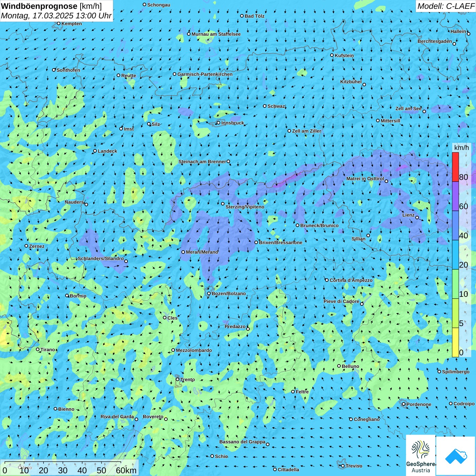Click the Riva del Garda label
This screenshot has width=476, height=476.
tap(117, 417)
